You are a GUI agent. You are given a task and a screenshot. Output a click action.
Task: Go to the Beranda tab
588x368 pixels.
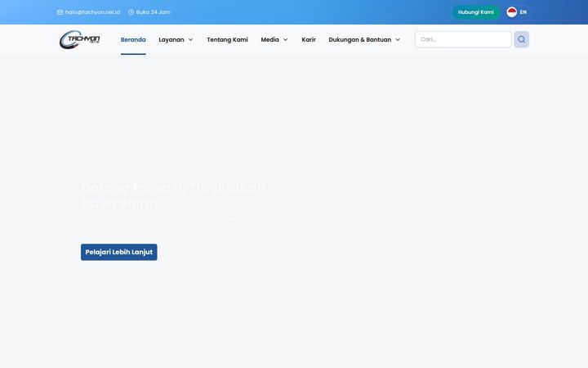pos(133,39)
